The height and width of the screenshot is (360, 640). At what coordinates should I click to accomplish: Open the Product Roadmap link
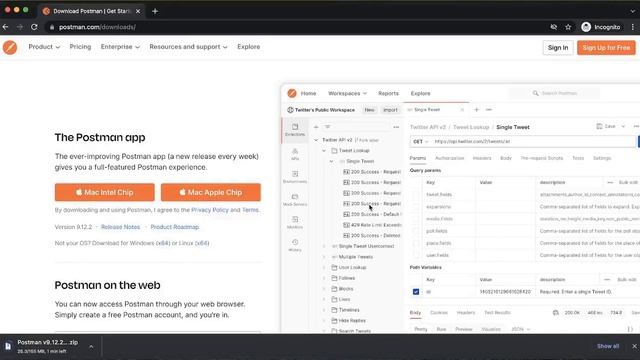click(x=175, y=227)
